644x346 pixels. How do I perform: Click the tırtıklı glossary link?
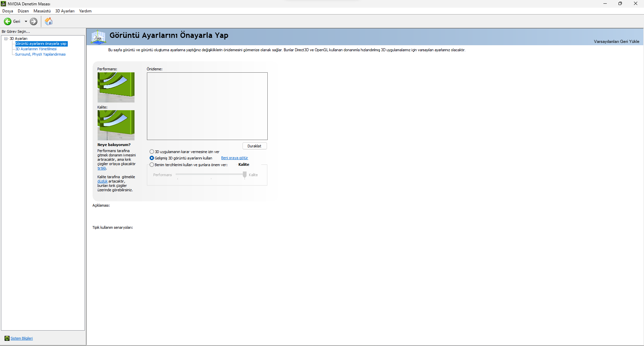tap(102, 168)
